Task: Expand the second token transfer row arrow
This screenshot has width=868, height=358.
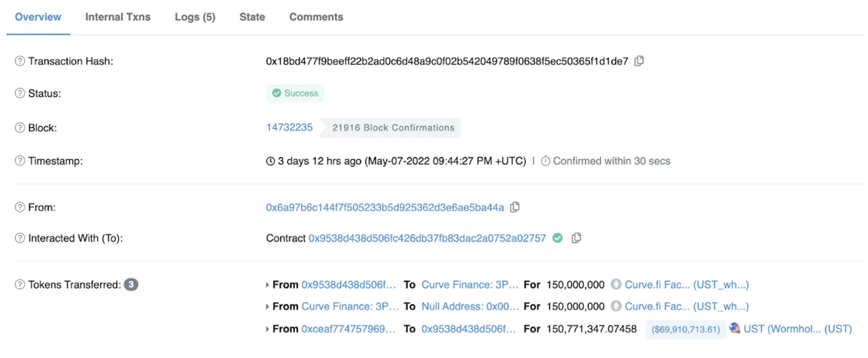Action: (x=267, y=306)
